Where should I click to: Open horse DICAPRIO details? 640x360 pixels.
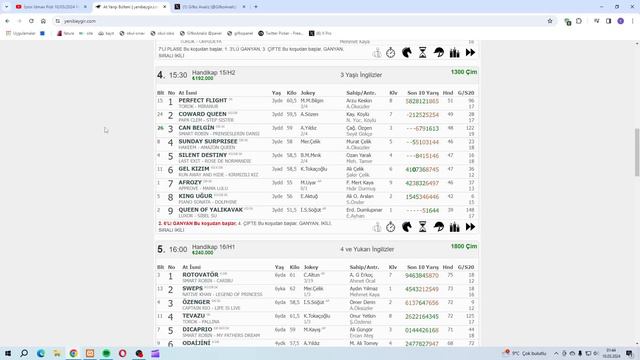197,329
